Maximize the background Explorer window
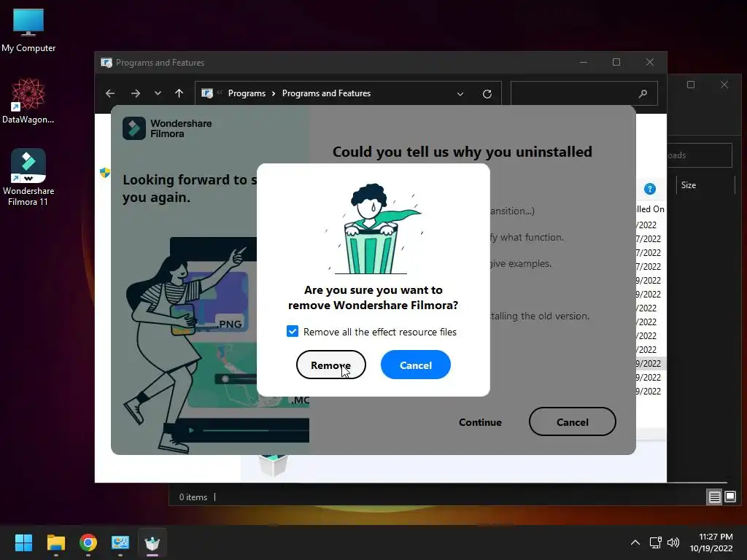This screenshot has width=747, height=560. [691, 85]
